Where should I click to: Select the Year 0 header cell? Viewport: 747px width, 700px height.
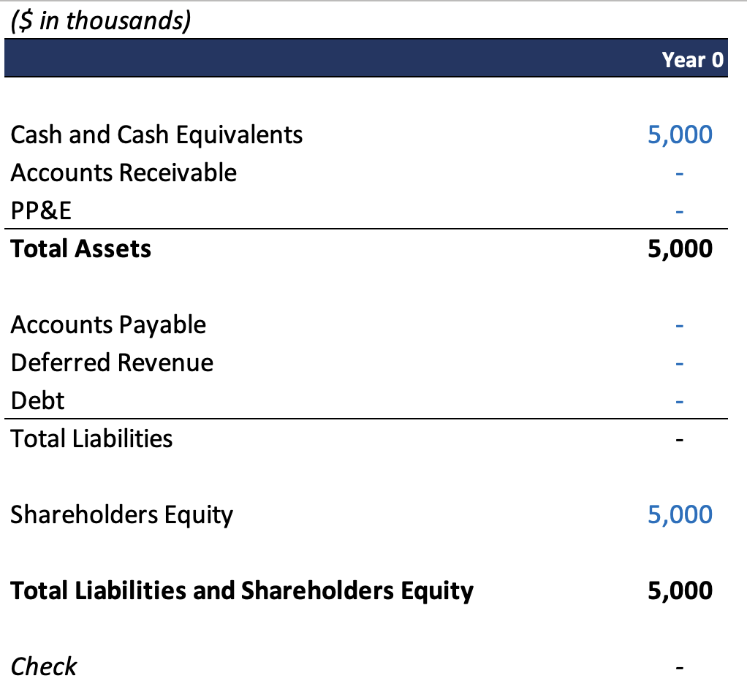pyautogui.click(x=692, y=59)
